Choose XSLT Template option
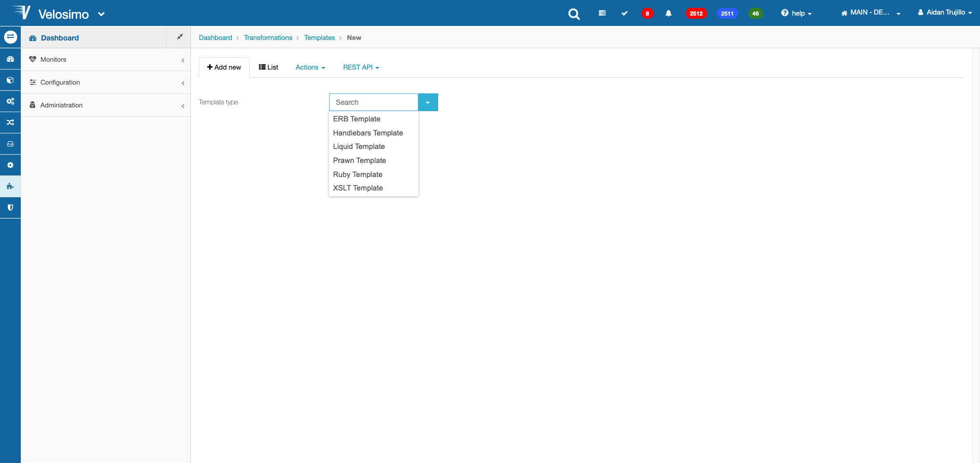Viewport: 980px width, 463px height. (374, 188)
